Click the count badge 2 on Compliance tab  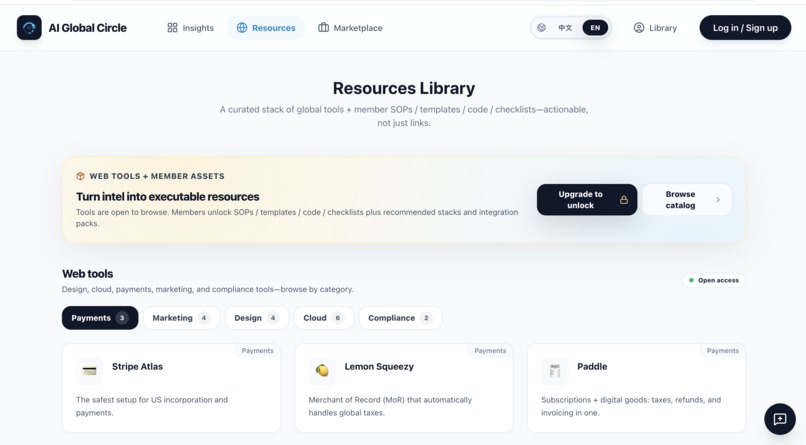point(426,318)
